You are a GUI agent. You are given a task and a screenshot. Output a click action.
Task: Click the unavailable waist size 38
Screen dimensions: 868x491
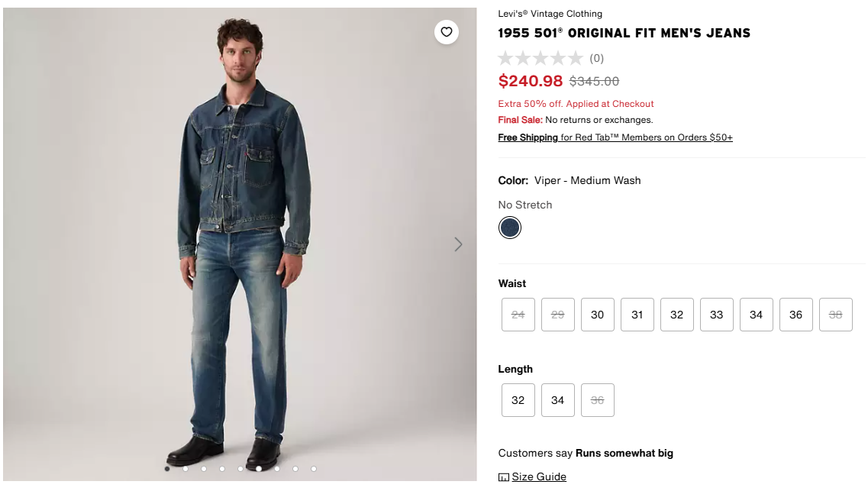tap(836, 315)
